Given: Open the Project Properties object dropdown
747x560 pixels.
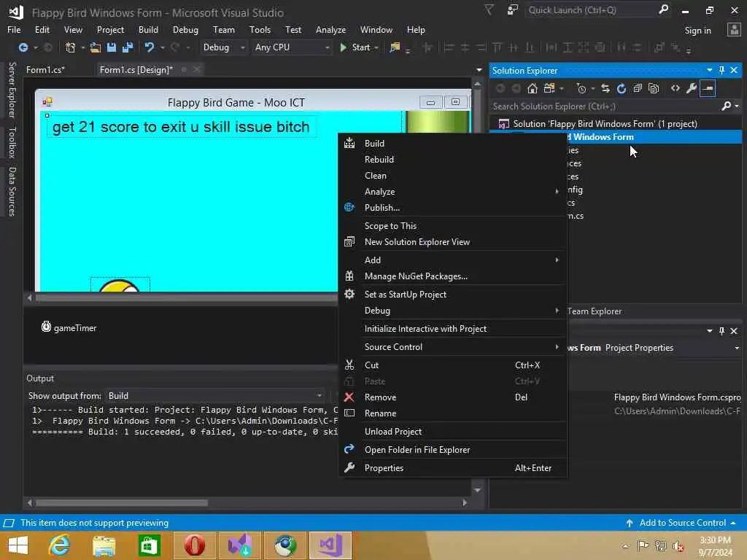Looking at the screenshot, I should [x=737, y=348].
